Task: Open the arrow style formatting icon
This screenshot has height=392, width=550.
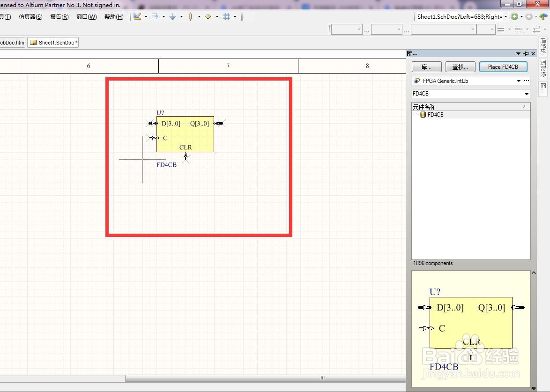Action: (537, 30)
